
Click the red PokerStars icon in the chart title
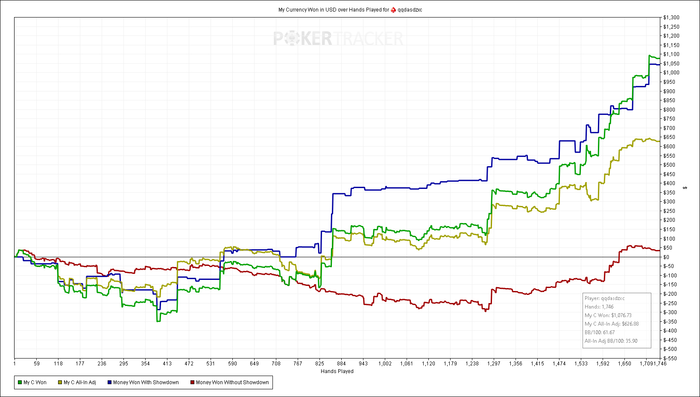[393, 9]
